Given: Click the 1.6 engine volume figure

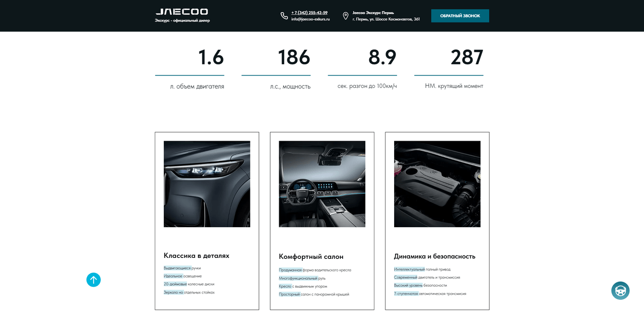Looking at the screenshot, I should tap(211, 58).
